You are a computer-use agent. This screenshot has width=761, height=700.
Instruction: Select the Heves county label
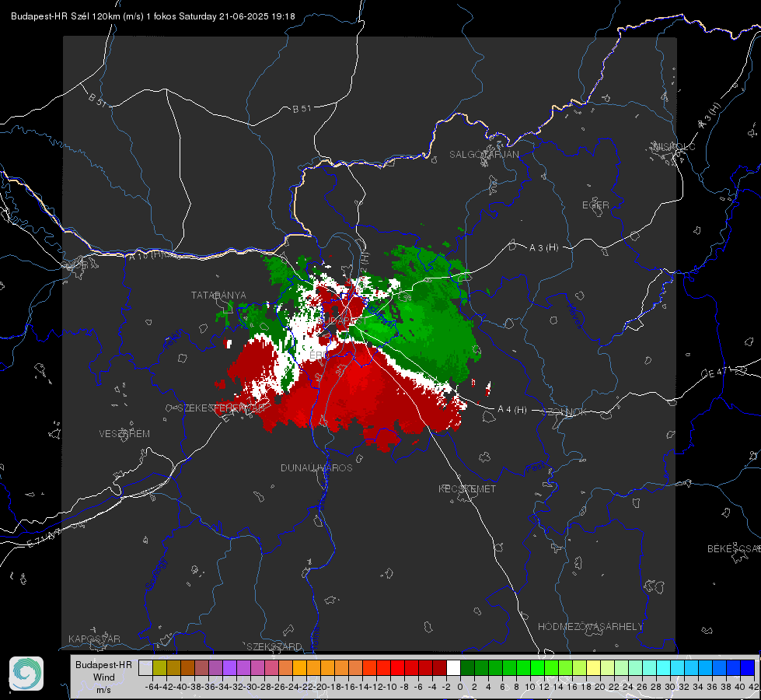coord(574,316)
